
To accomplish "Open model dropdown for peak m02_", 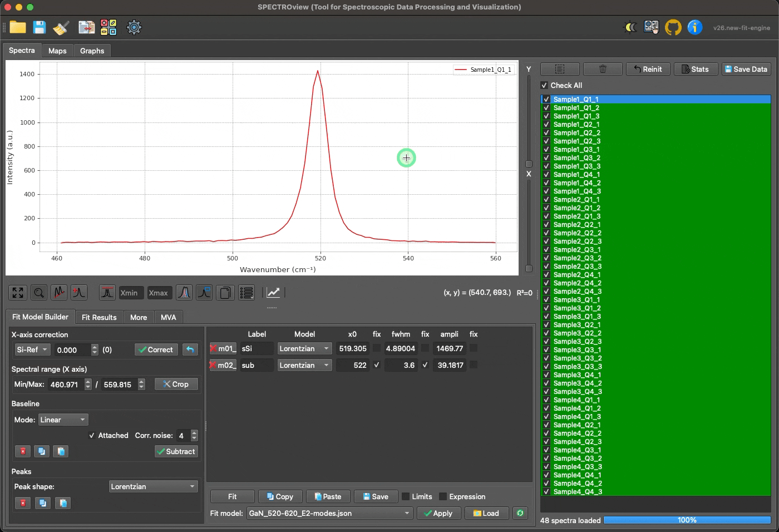I will 304,365.
